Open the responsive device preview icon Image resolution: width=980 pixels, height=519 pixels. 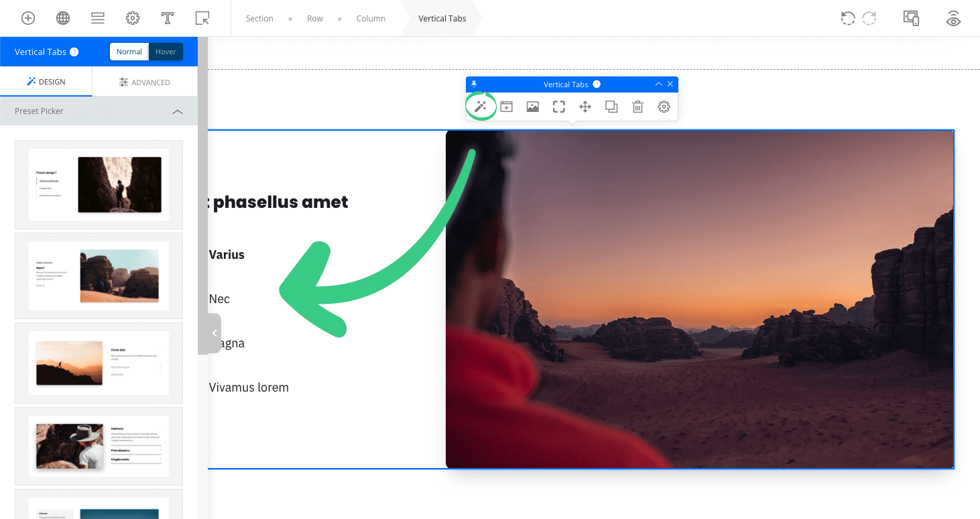point(911,18)
